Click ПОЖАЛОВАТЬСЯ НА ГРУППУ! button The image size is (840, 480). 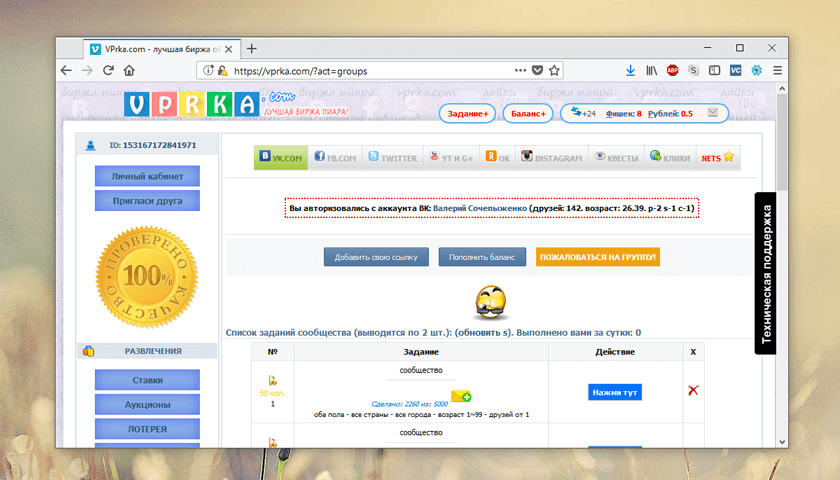pos(598,257)
